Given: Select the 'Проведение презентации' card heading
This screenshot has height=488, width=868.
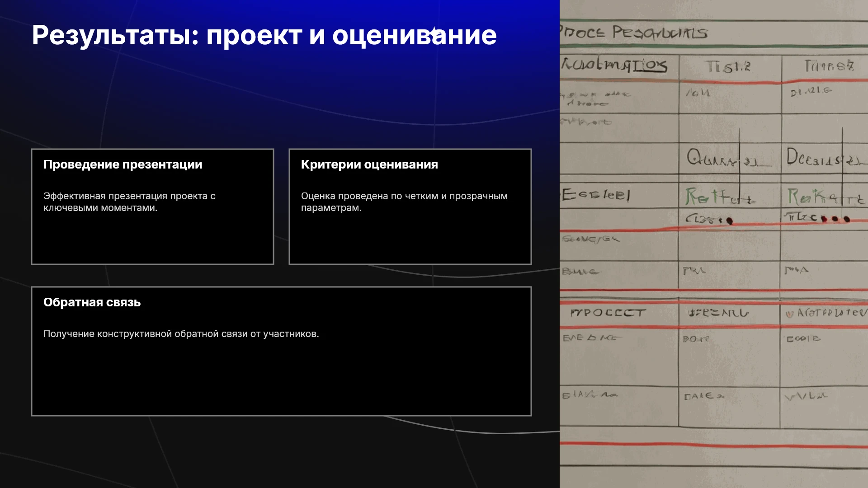Looking at the screenshot, I should pos(123,164).
